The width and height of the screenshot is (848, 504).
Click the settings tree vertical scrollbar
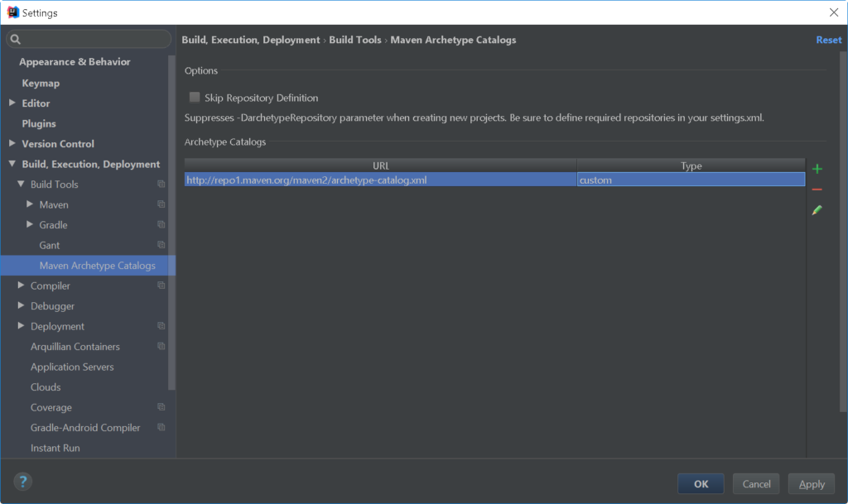point(171,223)
